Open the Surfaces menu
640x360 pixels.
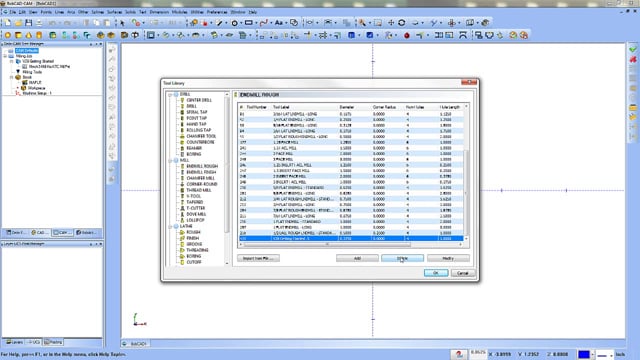pos(114,12)
